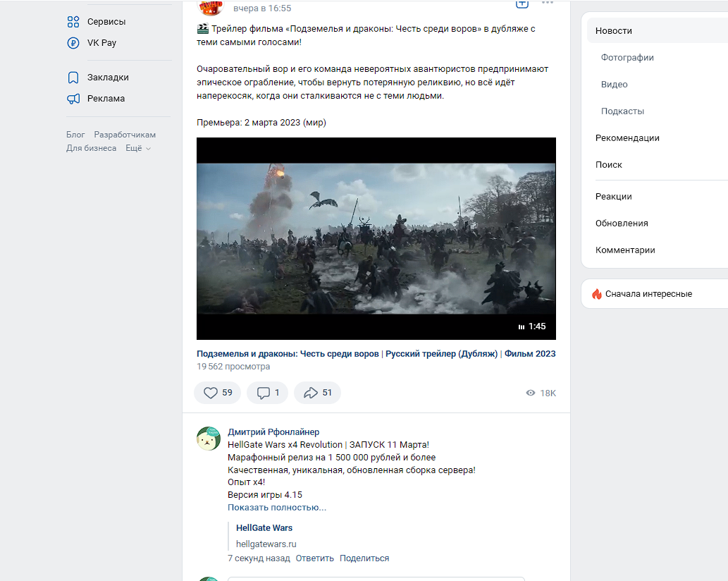Open the Для бизнеса footer link
The width and height of the screenshot is (728, 581).
click(91, 148)
